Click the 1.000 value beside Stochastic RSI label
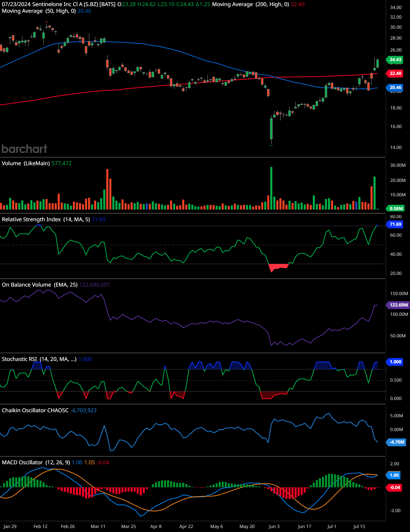This screenshot has height=532, width=410. [x=85, y=359]
